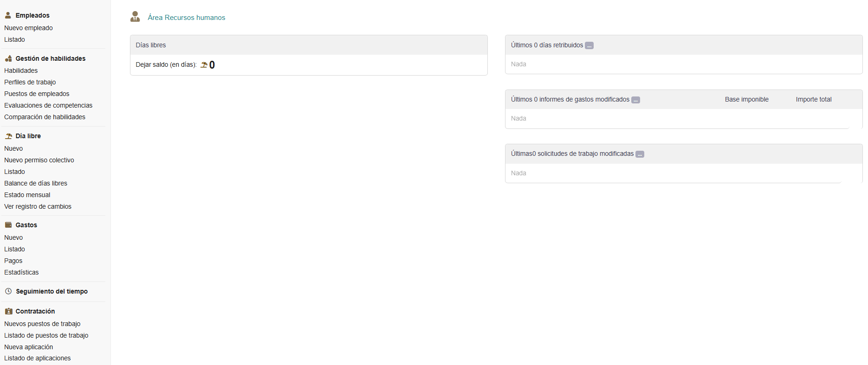Click the Día libre umbrella icon in sidebar
The width and height of the screenshot is (868, 365).
(x=8, y=136)
